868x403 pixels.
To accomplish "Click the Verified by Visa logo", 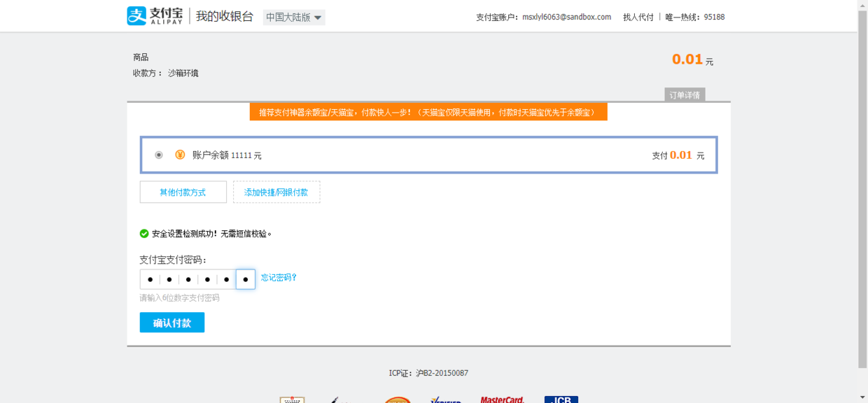I will 446,400.
